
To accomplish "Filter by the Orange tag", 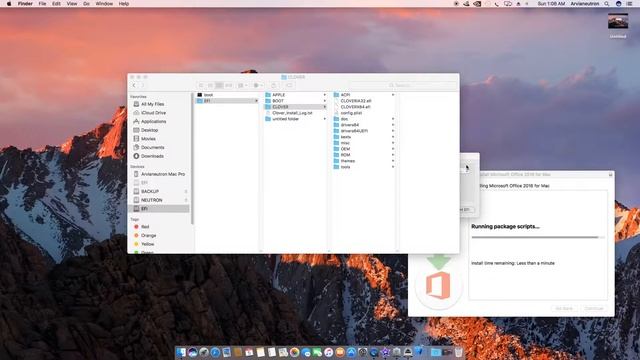I will coord(145,236).
